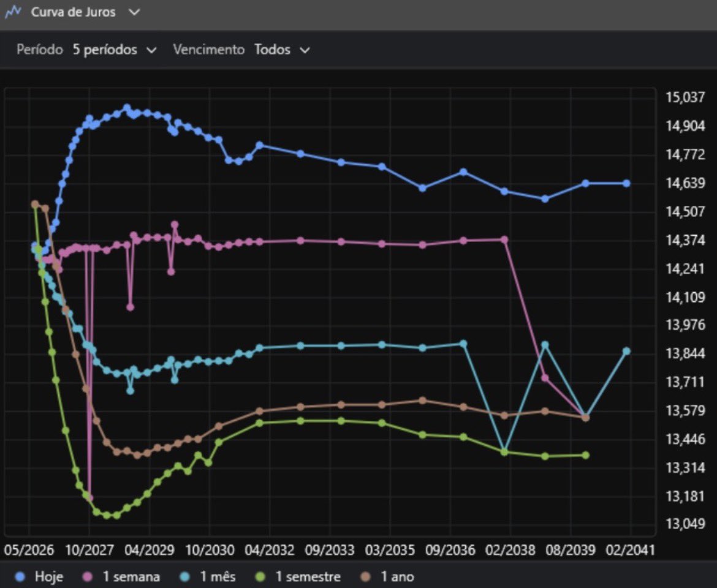This screenshot has height=588, width=717.
Task: Click the 13,314 y-axis value
Action: tap(686, 467)
